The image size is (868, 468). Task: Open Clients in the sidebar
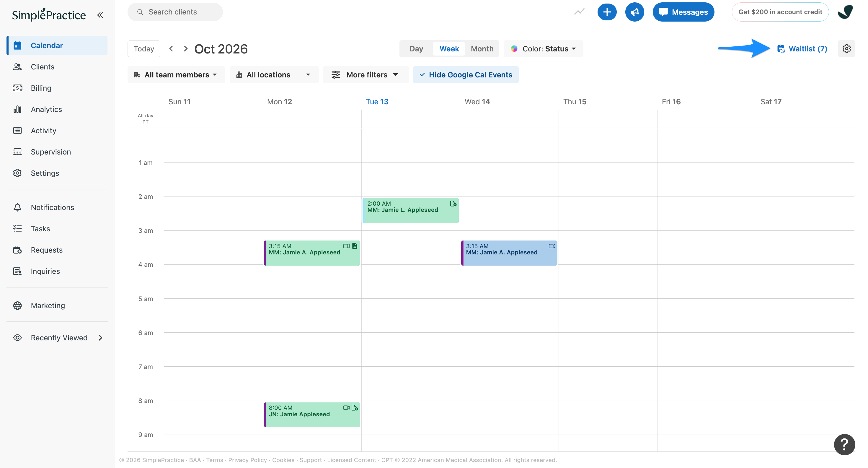pos(57,67)
